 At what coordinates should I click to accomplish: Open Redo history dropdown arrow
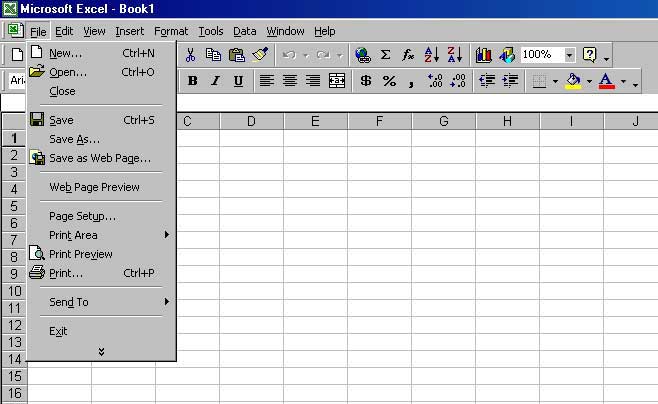click(x=339, y=55)
